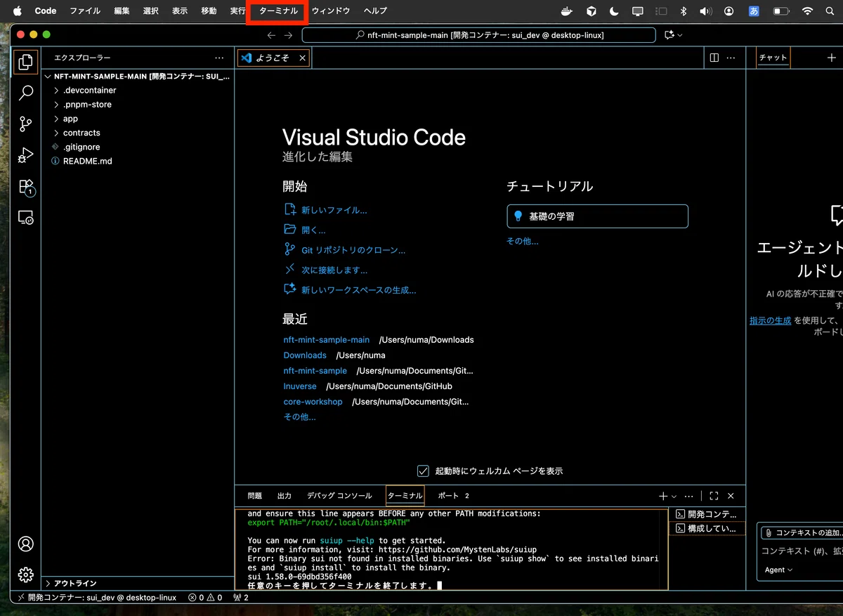Close the ようこそ welcome tab
Image resolution: width=843 pixels, height=616 pixels.
[x=303, y=58]
